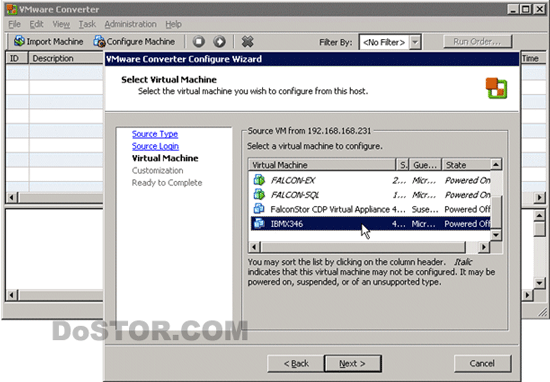Click the FalconStor CDP Virtual Appliance icon

(259, 209)
